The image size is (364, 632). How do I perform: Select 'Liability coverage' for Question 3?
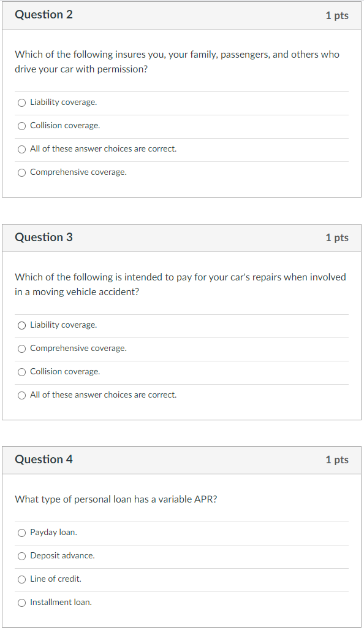coord(21,325)
